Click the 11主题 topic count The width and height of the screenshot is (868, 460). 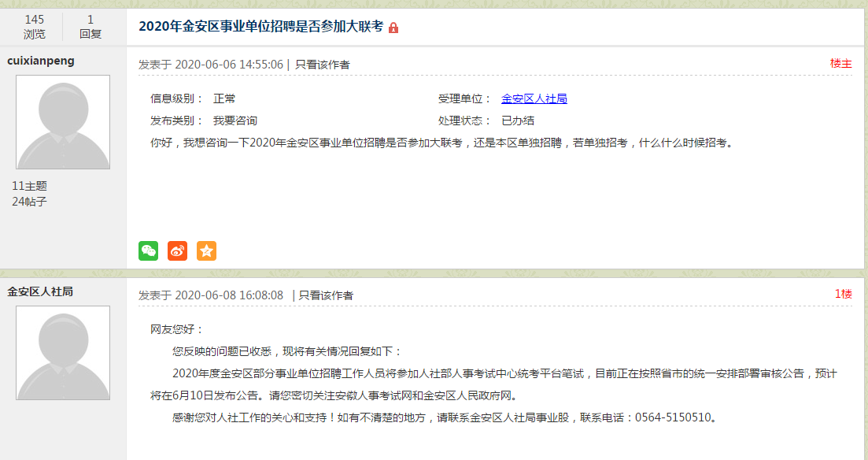[29, 186]
